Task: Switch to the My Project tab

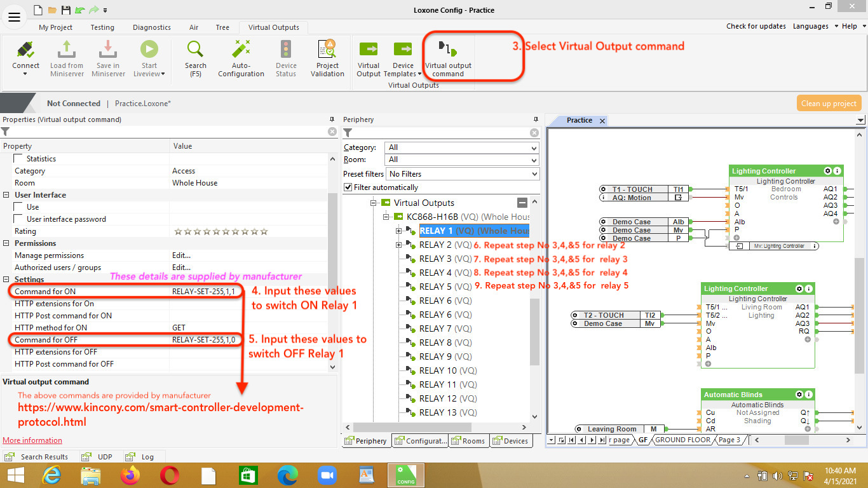Action: [55, 27]
